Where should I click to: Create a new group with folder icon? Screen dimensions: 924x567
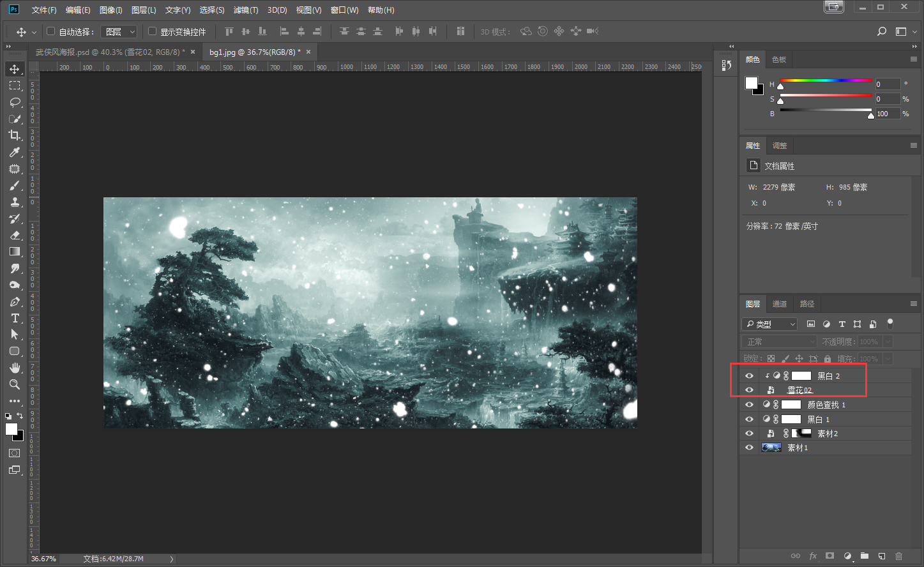click(865, 556)
